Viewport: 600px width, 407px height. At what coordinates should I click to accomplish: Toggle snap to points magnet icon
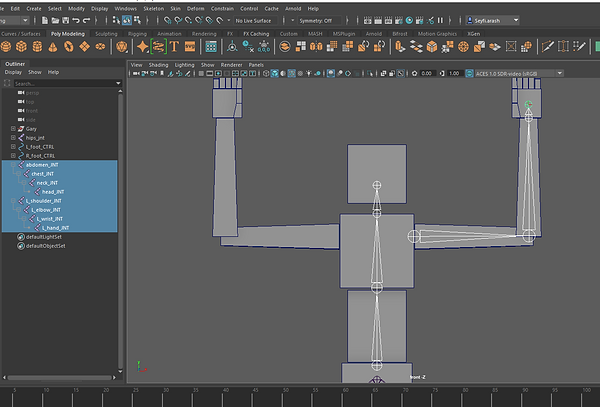point(188,20)
